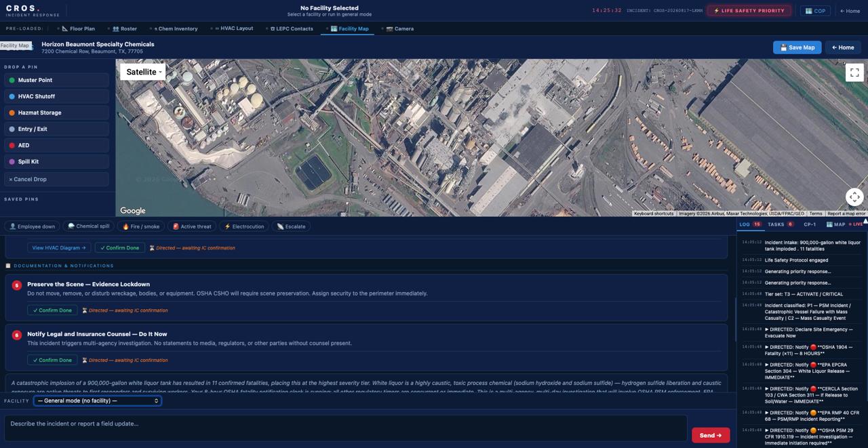Screen dimensions: 868x448
Task: Open the COP view
Action: pos(816,11)
